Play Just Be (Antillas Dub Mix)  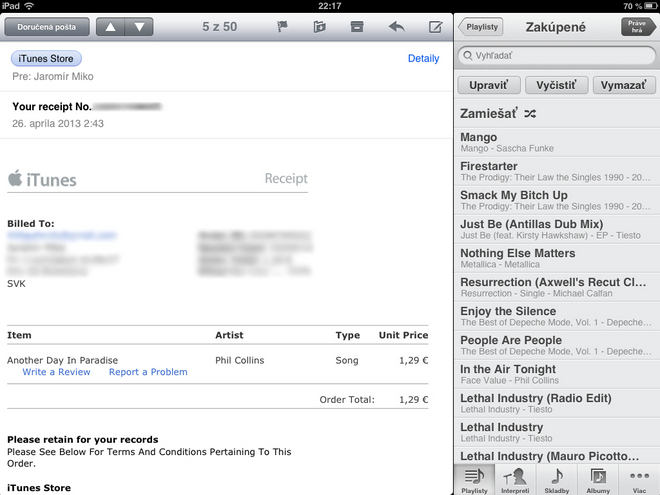[x=556, y=229]
